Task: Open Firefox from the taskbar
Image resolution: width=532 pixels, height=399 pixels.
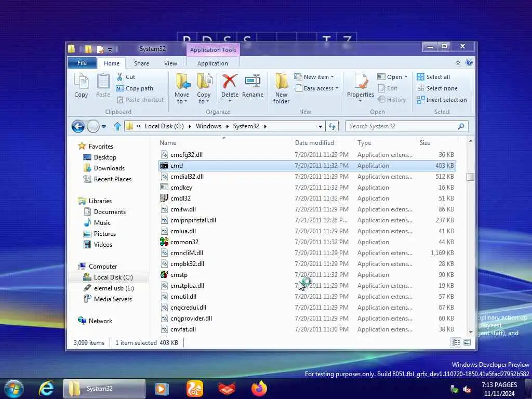Action: click(259, 389)
